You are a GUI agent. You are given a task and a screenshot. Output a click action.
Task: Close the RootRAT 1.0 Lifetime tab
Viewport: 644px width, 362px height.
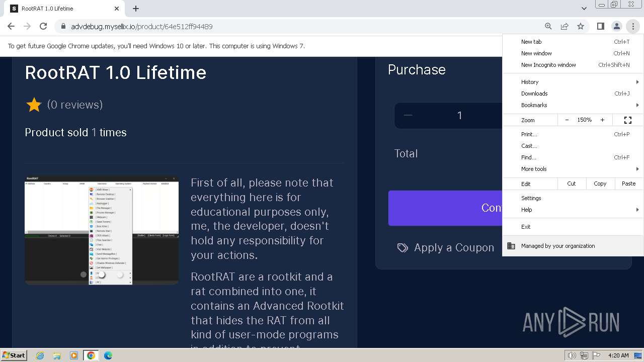(x=117, y=9)
